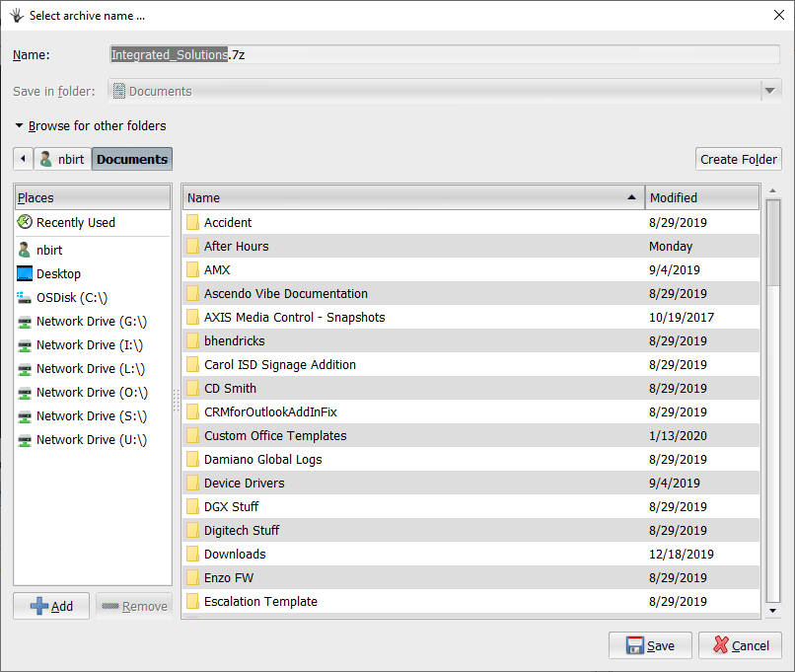795x672 pixels.
Task: Select Network Drive (G:\) icon
Action: (25, 322)
